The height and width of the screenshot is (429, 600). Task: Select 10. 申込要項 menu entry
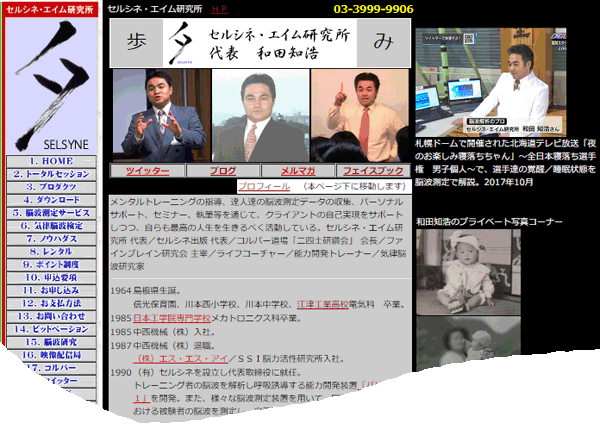51,278
